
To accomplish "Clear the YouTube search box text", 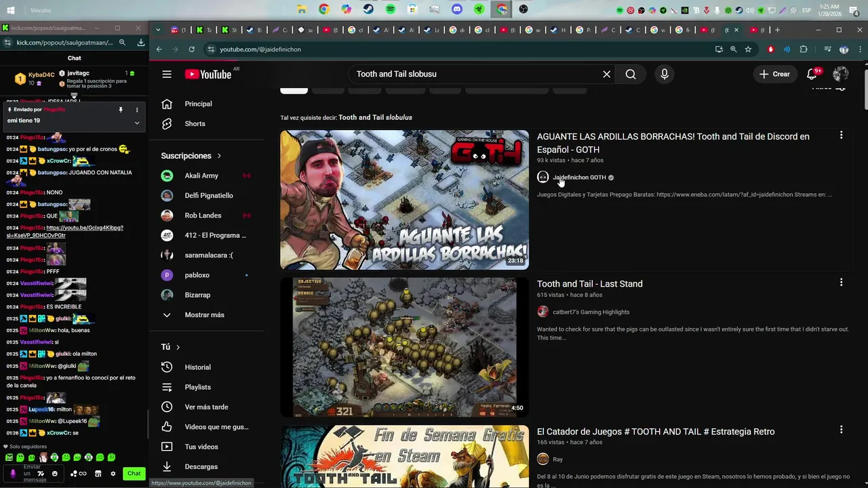I will (606, 74).
